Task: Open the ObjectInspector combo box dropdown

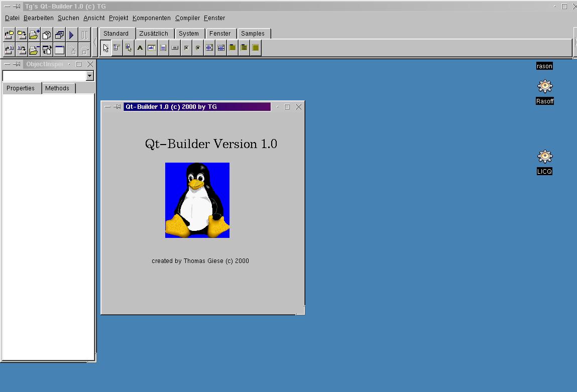Action: click(x=90, y=76)
